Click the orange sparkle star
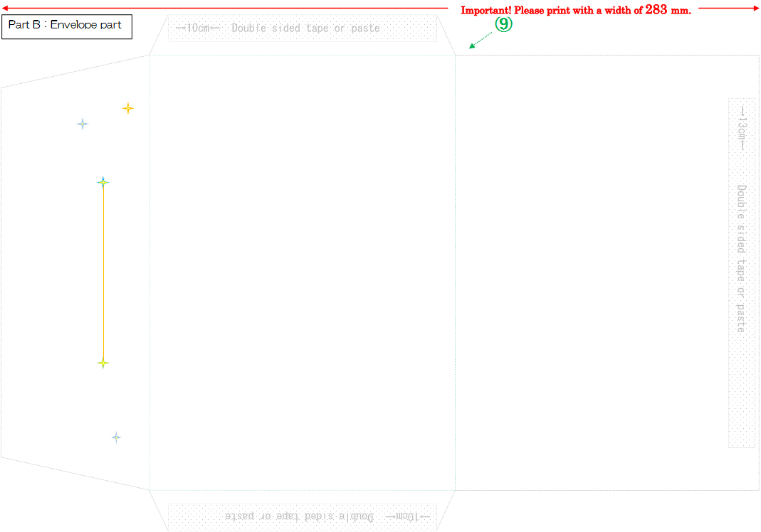The image size is (761, 532). click(x=127, y=108)
